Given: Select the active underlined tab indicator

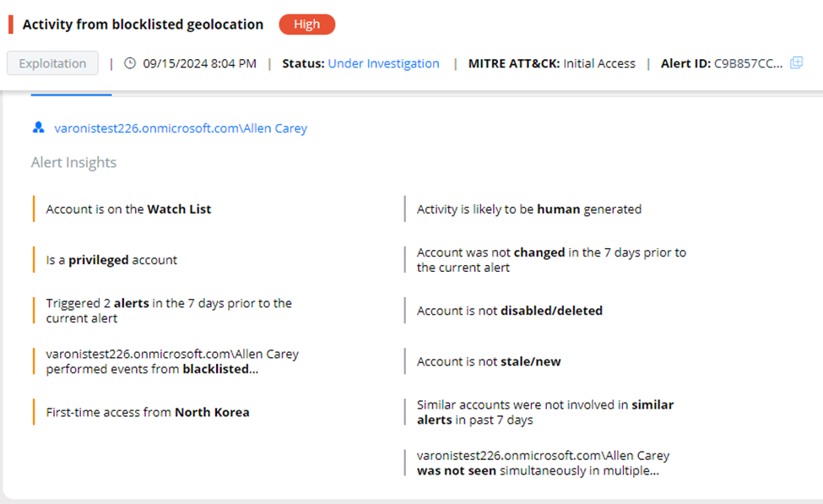Looking at the screenshot, I should (72, 95).
